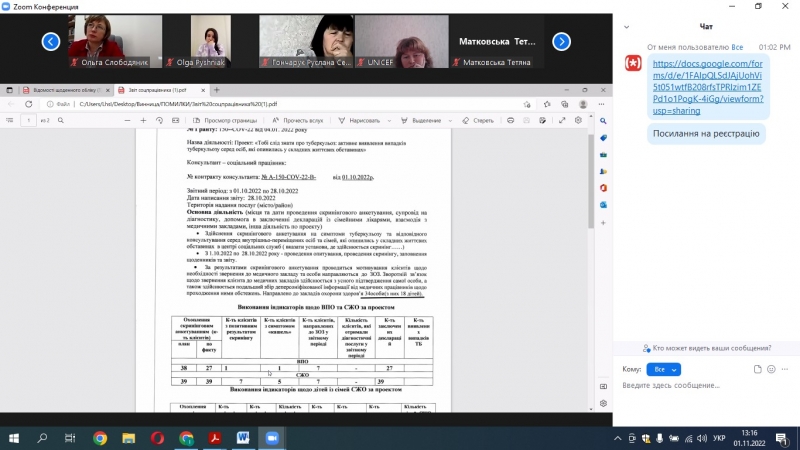
Task: Open the Google Forms link in chat
Action: (706, 93)
